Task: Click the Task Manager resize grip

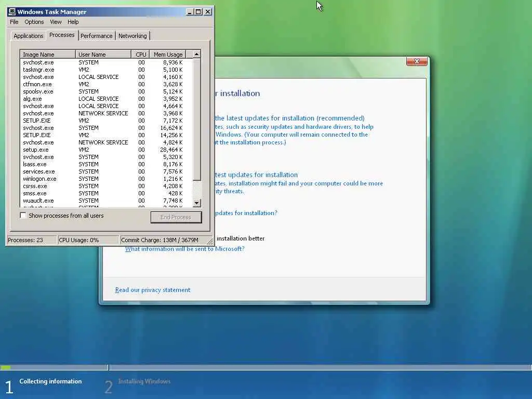Action: click(x=210, y=241)
